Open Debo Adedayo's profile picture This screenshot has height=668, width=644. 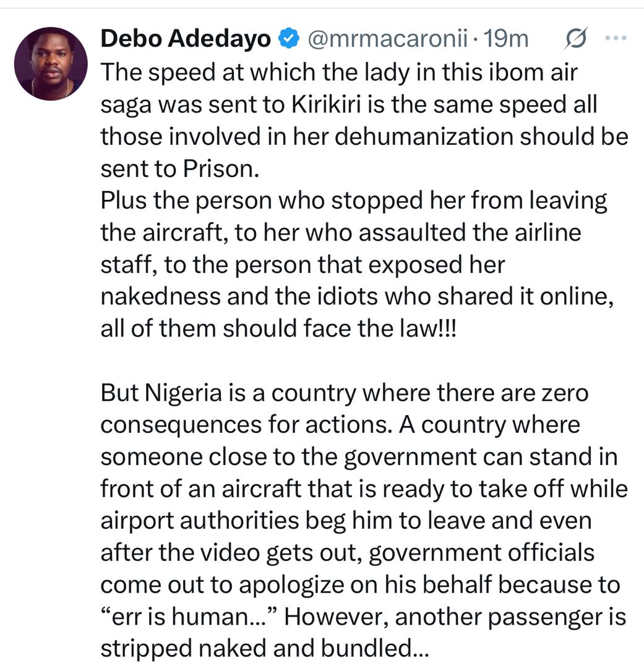click(51, 64)
